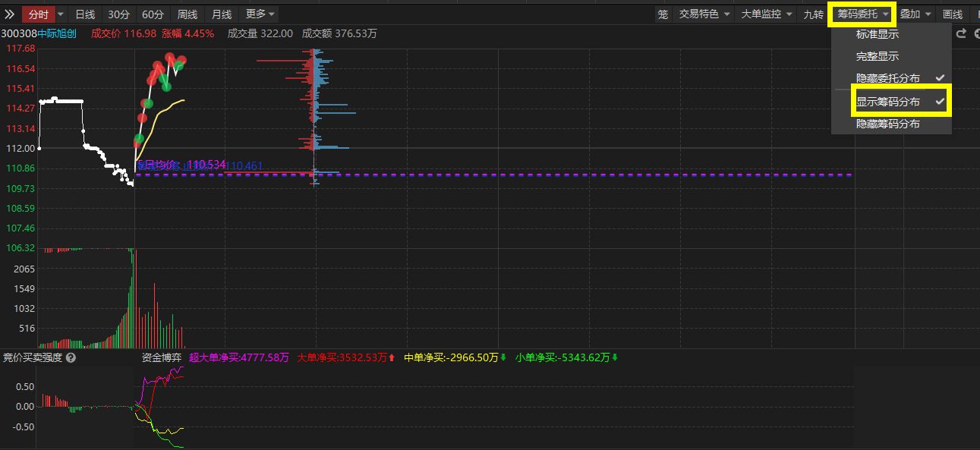The image size is (980, 450).
Task: Click the help icon beside 竞价买卖强度
Action: click(x=71, y=357)
